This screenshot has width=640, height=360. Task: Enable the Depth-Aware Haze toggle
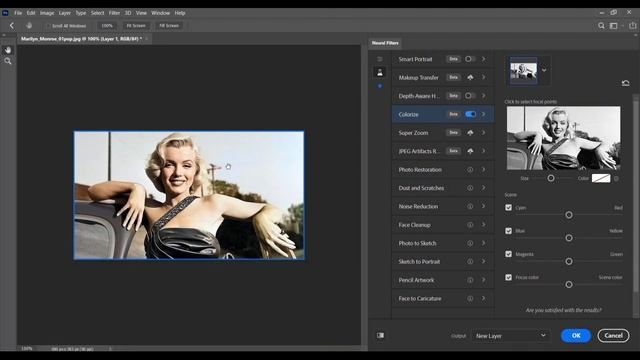pos(470,96)
